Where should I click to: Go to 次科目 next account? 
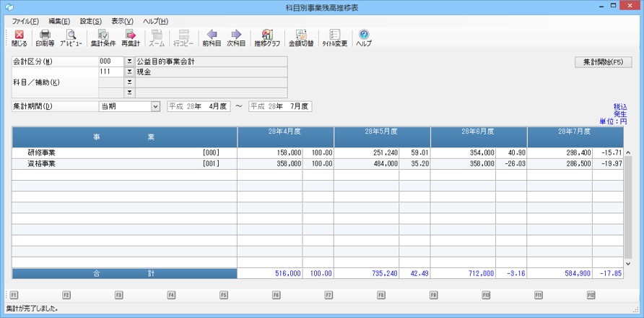pyautogui.click(x=236, y=38)
